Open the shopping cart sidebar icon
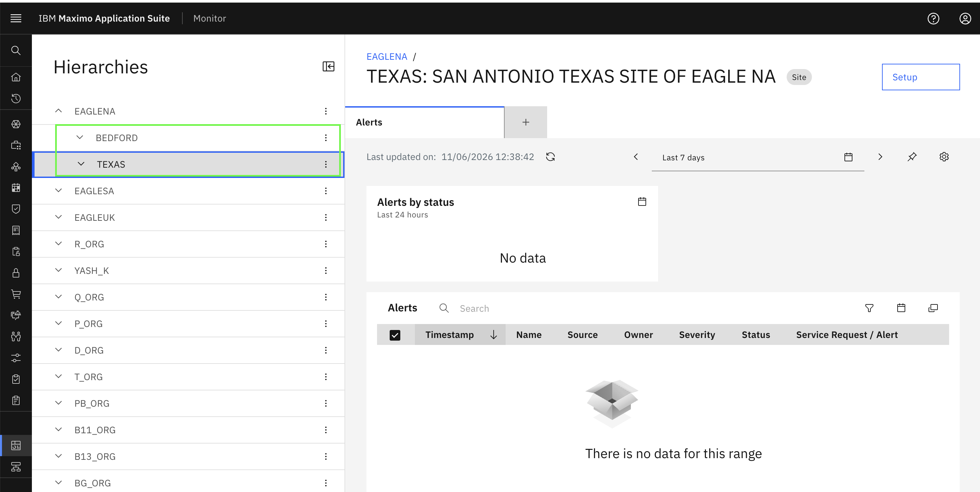This screenshot has height=492, width=980. pos(16,294)
